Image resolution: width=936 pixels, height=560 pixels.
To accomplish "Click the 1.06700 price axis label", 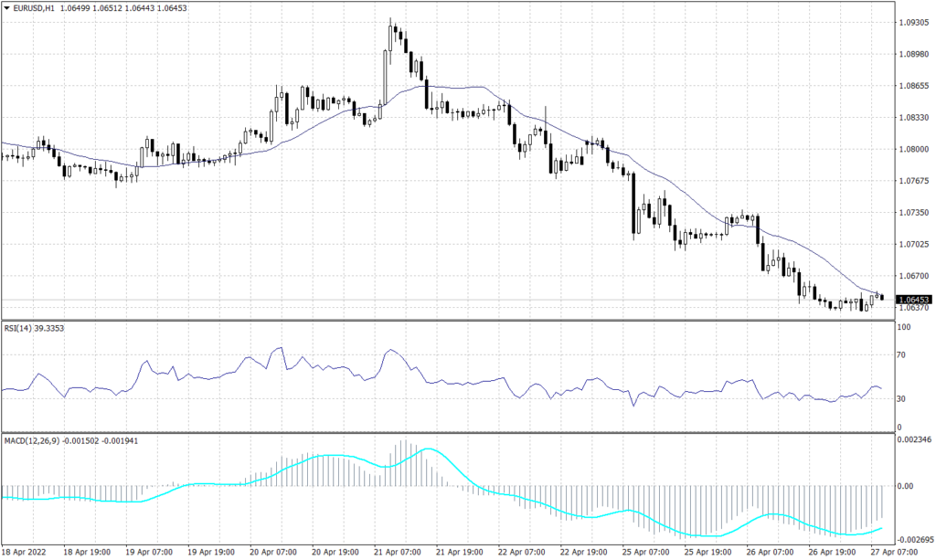I will 913,276.
